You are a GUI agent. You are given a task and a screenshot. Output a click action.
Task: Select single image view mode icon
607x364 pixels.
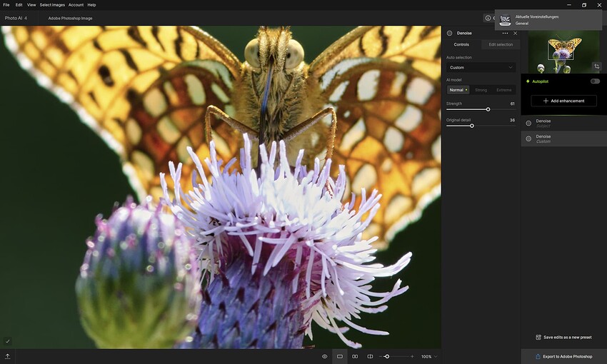pos(340,356)
